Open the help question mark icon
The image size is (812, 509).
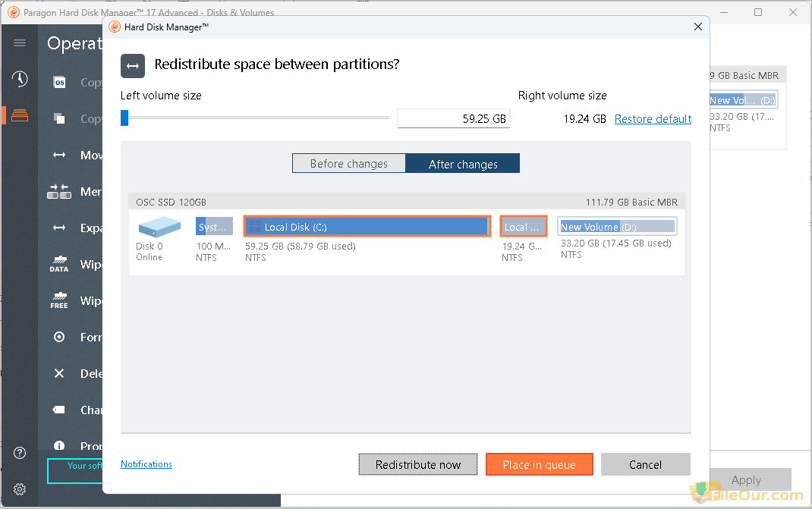pos(20,453)
